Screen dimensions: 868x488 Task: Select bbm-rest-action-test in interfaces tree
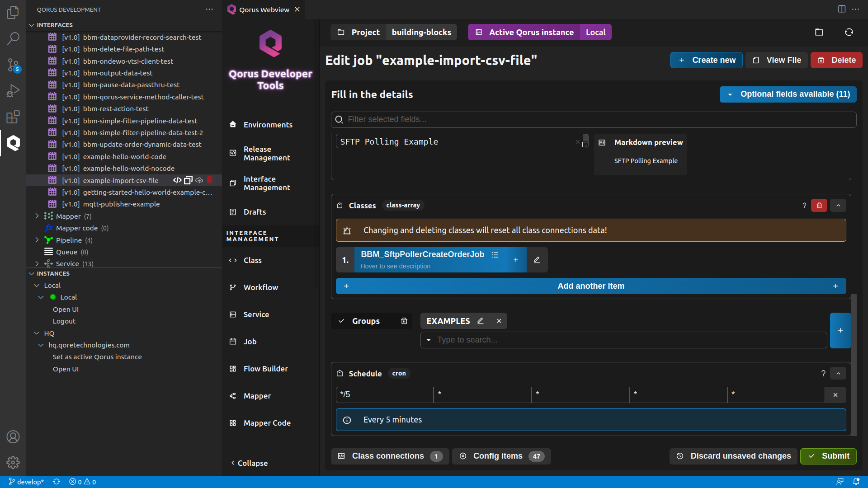(116, 108)
